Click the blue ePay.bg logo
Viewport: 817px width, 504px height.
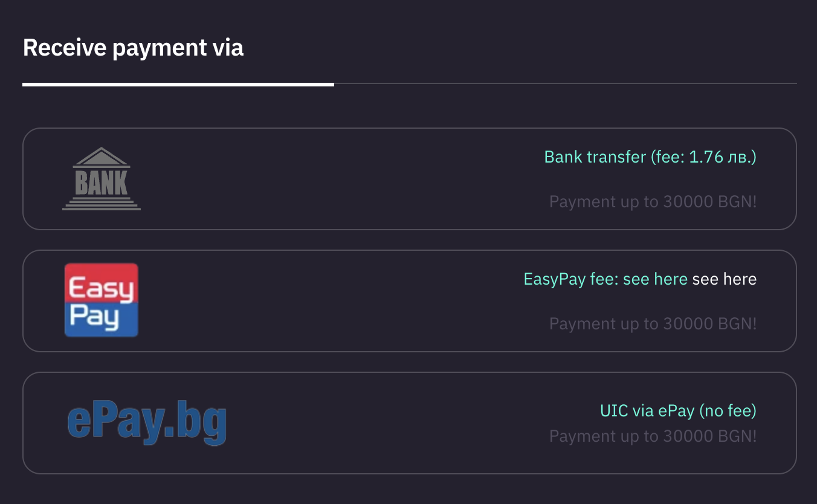147,422
